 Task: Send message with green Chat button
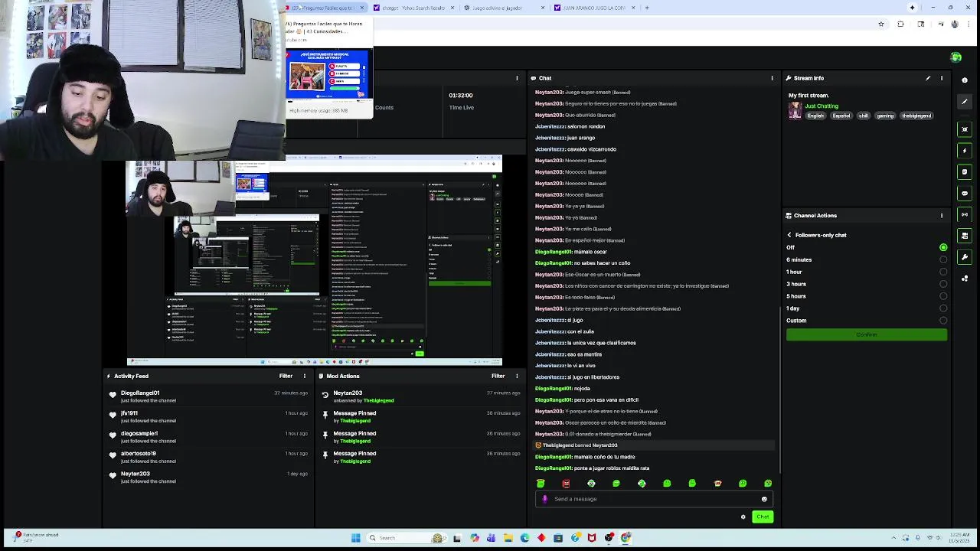tap(763, 517)
